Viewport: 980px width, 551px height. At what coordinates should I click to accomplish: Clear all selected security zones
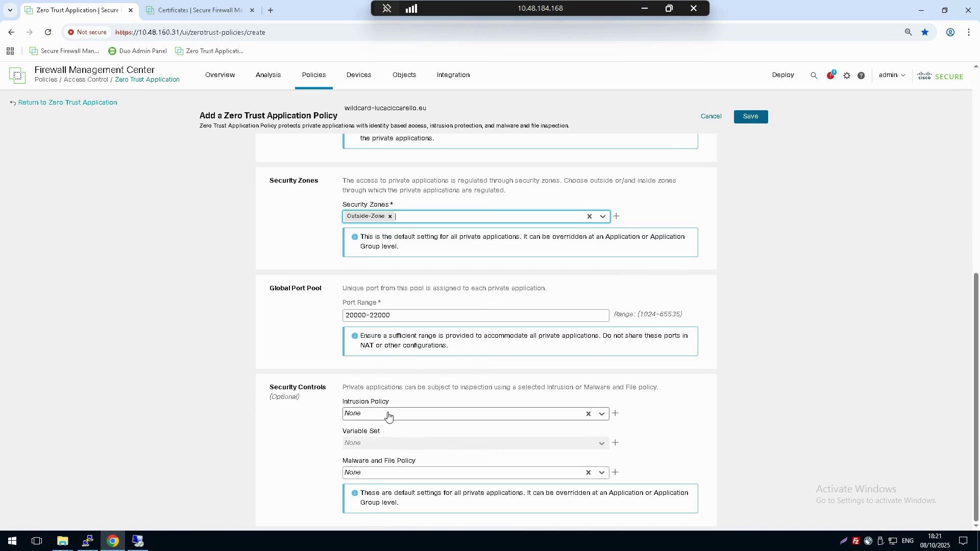tap(589, 216)
